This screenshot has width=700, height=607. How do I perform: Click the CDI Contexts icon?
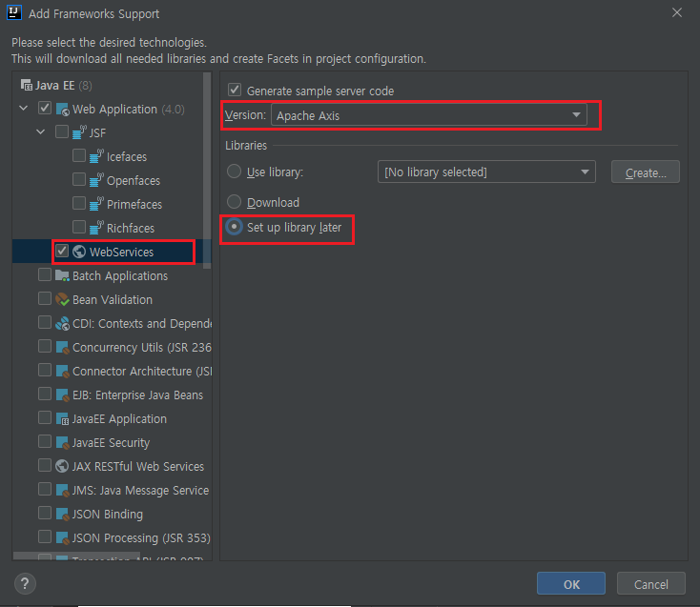[x=62, y=323]
